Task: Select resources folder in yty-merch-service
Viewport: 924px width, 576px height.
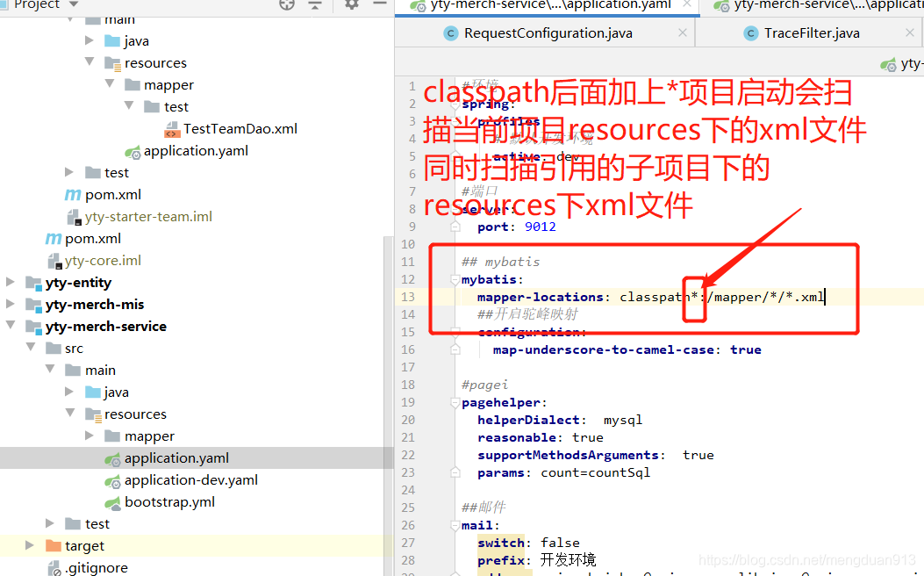Action: (135, 414)
